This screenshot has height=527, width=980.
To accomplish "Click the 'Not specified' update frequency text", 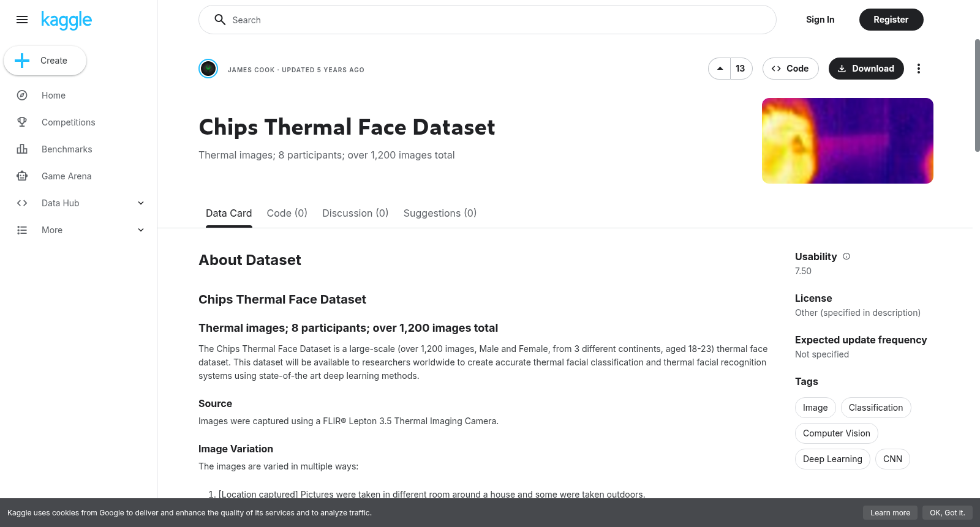I will click(x=822, y=354).
